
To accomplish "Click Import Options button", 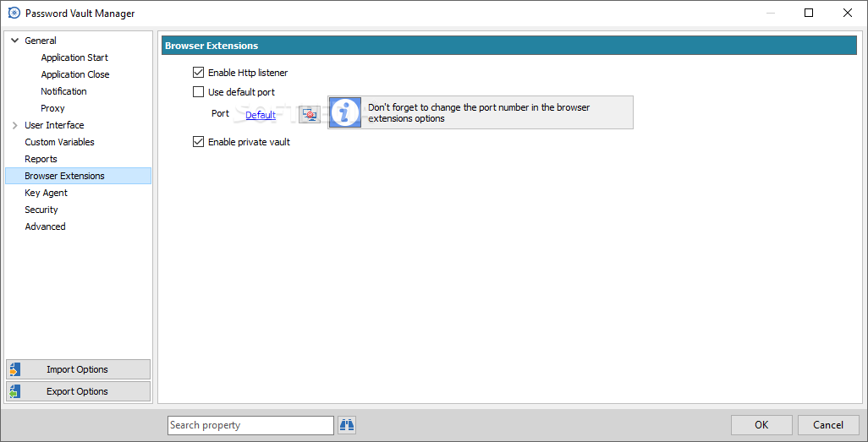I will point(78,369).
